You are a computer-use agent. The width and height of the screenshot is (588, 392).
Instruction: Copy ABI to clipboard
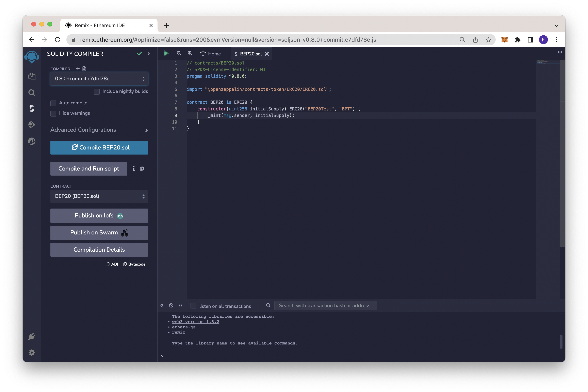tap(112, 264)
